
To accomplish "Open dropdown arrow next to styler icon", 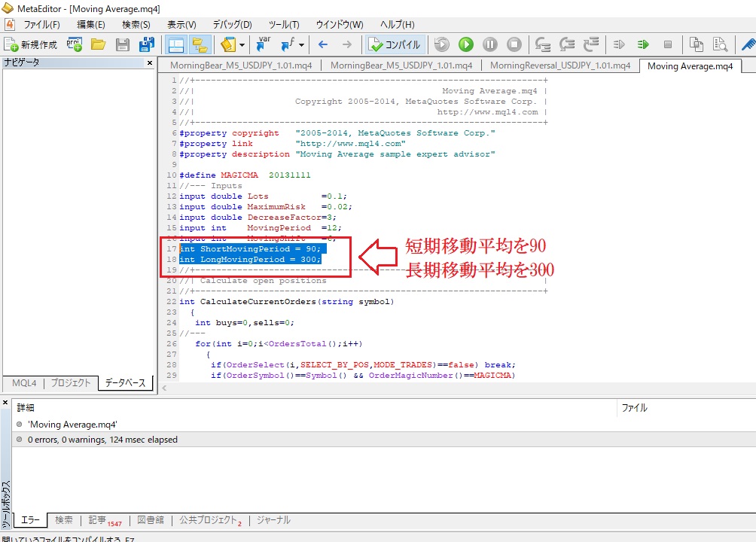I will click(x=242, y=45).
